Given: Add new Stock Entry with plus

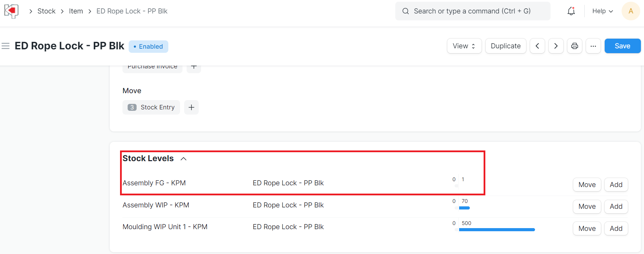Looking at the screenshot, I should 191,107.
